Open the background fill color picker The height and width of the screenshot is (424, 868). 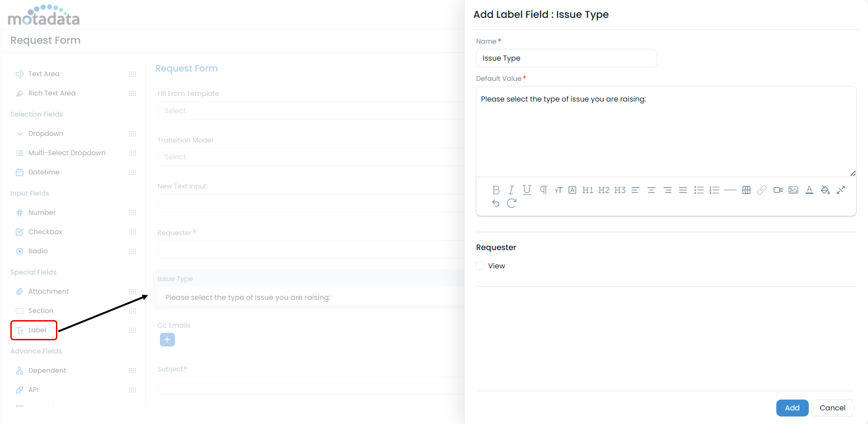(x=825, y=190)
